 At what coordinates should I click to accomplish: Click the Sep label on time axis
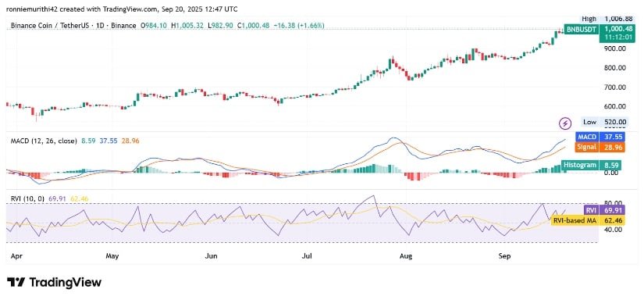[504, 256]
